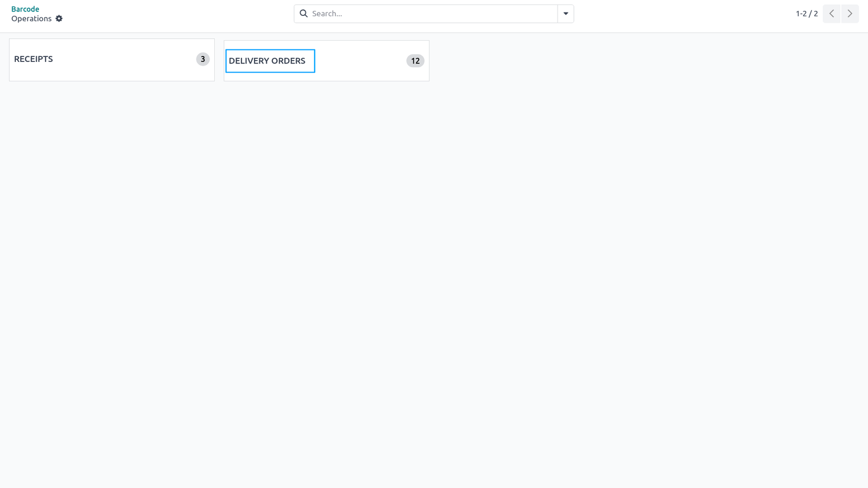The width and height of the screenshot is (868, 488).
Task: Go to the next page arrow
Action: [x=850, y=14]
